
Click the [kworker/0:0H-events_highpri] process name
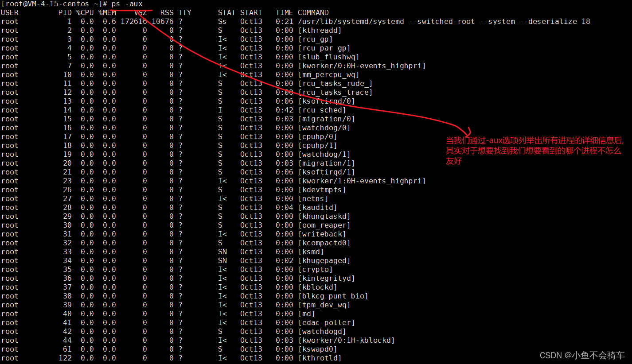(x=362, y=66)
